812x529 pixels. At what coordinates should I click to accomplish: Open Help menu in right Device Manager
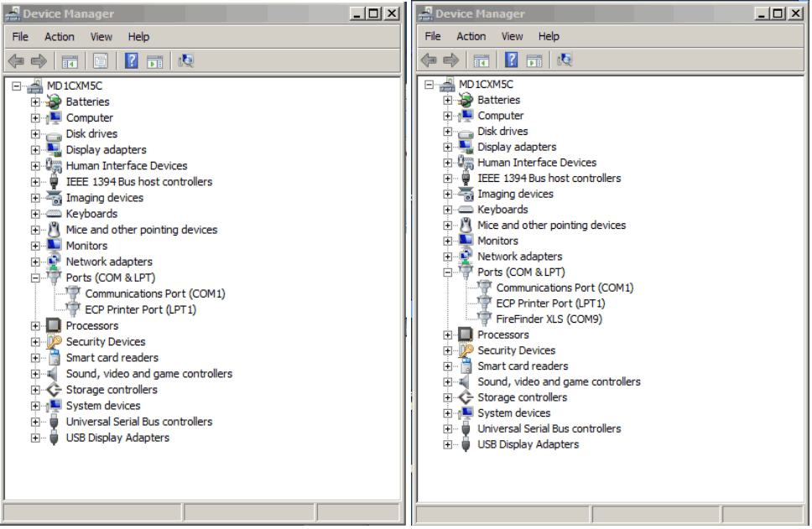[549, 36]
